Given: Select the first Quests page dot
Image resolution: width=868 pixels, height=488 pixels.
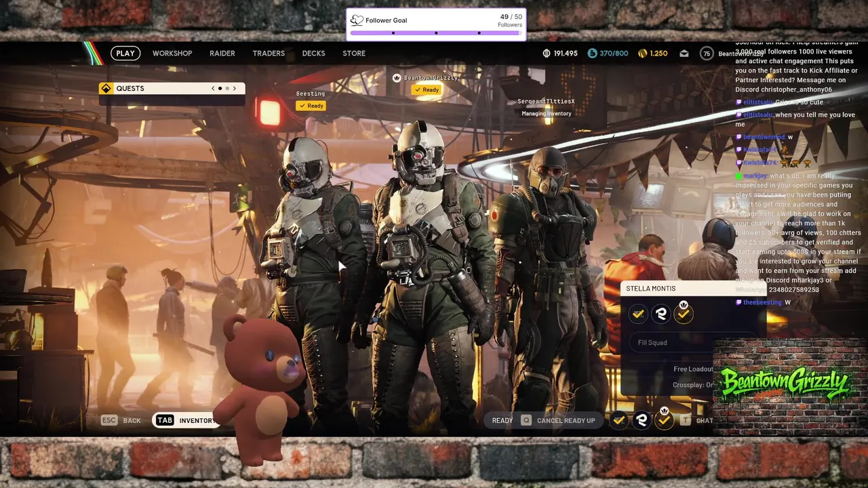Looking at the screenshot, I should point(220,88).
